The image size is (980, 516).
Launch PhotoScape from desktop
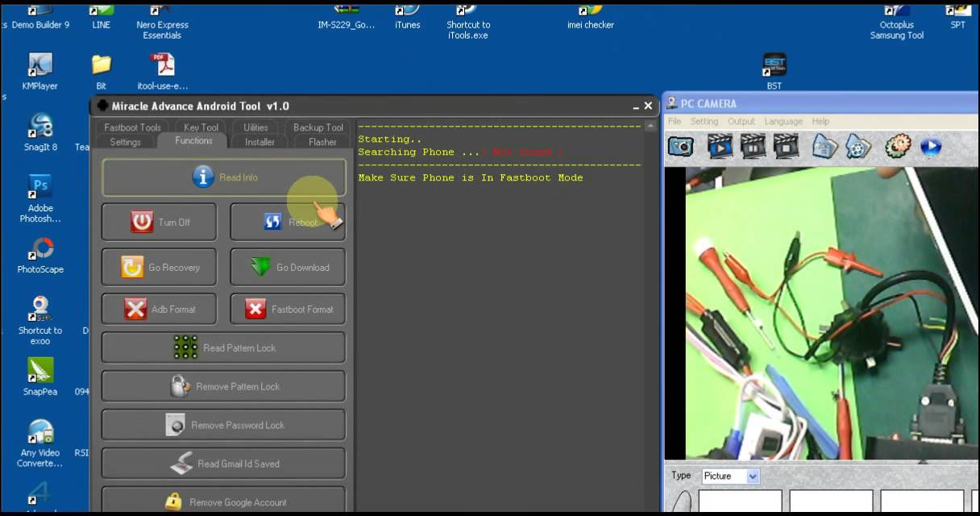click(x=40, y=255)
